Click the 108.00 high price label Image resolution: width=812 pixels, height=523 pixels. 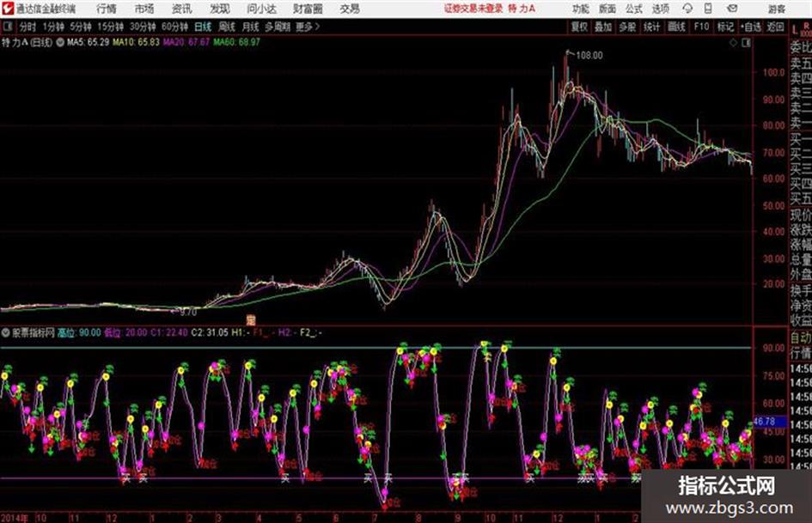pyautogui.click(x=589, y=56)
